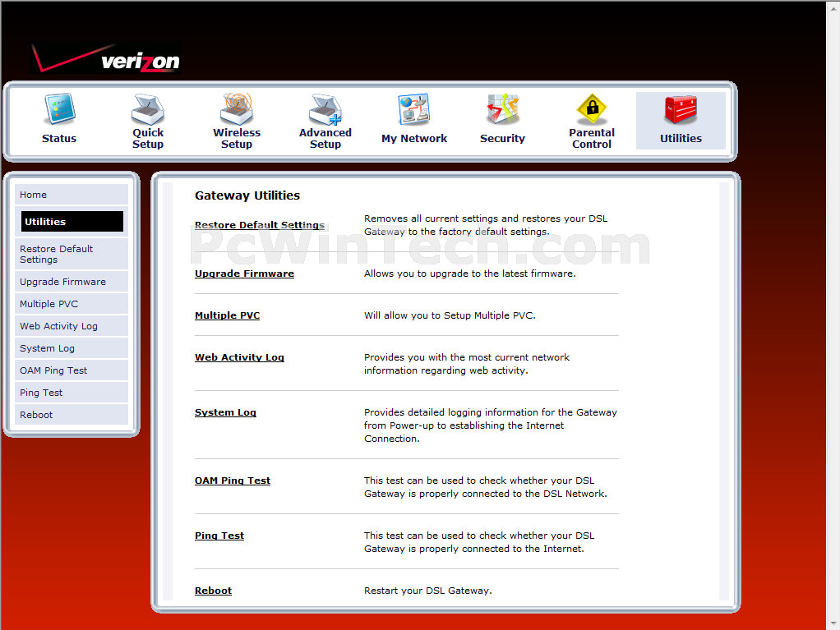Click "Allows you to upgrade to the latest firmware."
This screenshot has width=840, height=630.
coord(470,274)
